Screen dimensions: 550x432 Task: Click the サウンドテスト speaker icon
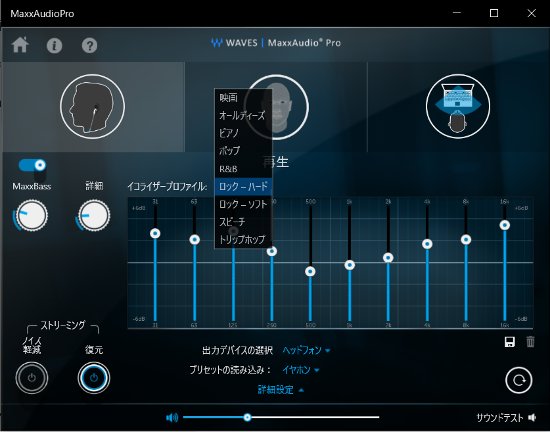532,417
